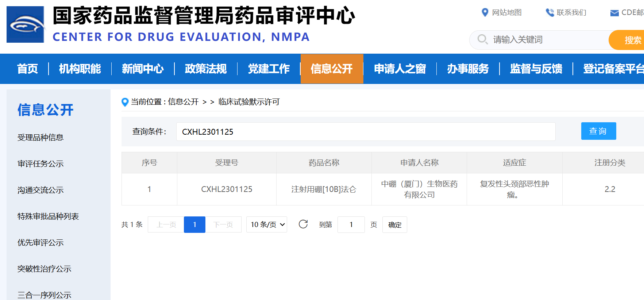Click the 受理号 column header
This screenshot has width=644, height=300.
tap(227, 163)
